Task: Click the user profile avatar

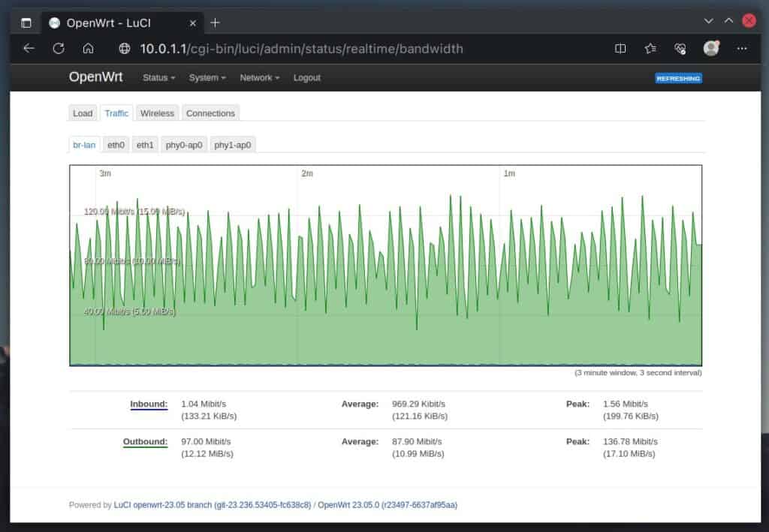Action: point(710,49)
